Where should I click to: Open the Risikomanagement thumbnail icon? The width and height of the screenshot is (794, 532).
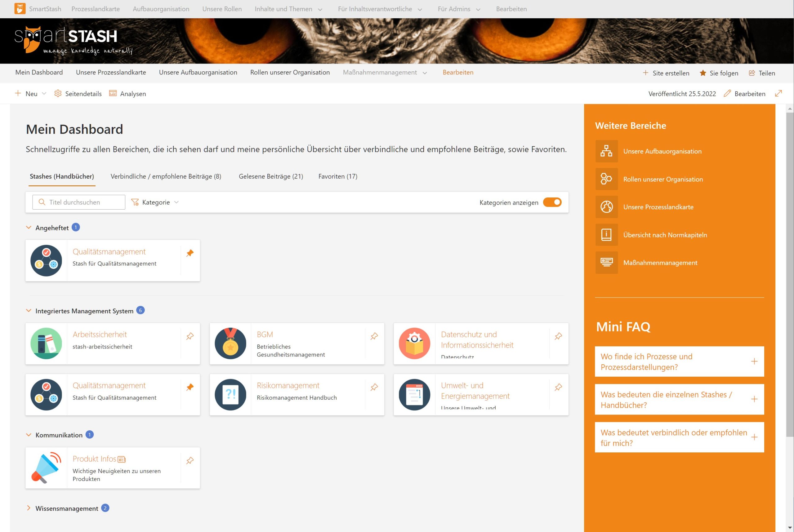pyautogui.click(x=230, y=395)
